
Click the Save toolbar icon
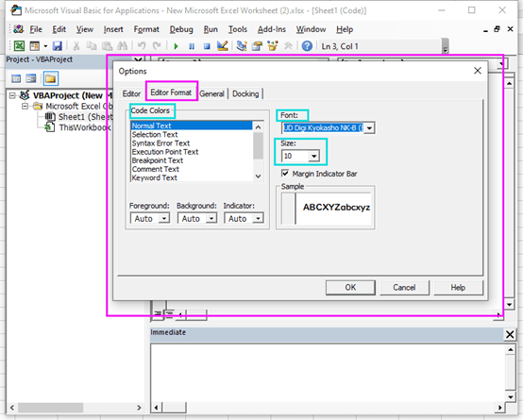58,46
